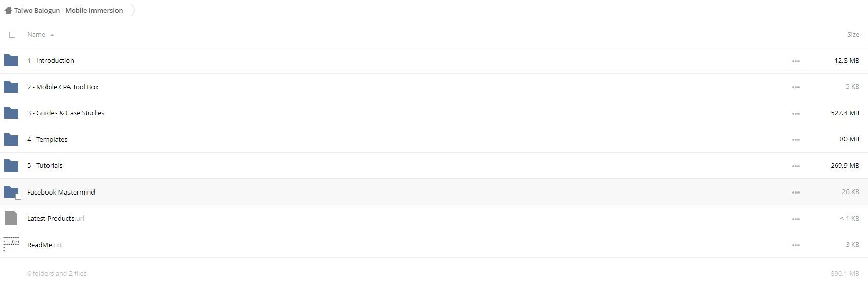Toggle the select-all checkbox in header
This screenshot has height=288, width=868.
point(12,35)
